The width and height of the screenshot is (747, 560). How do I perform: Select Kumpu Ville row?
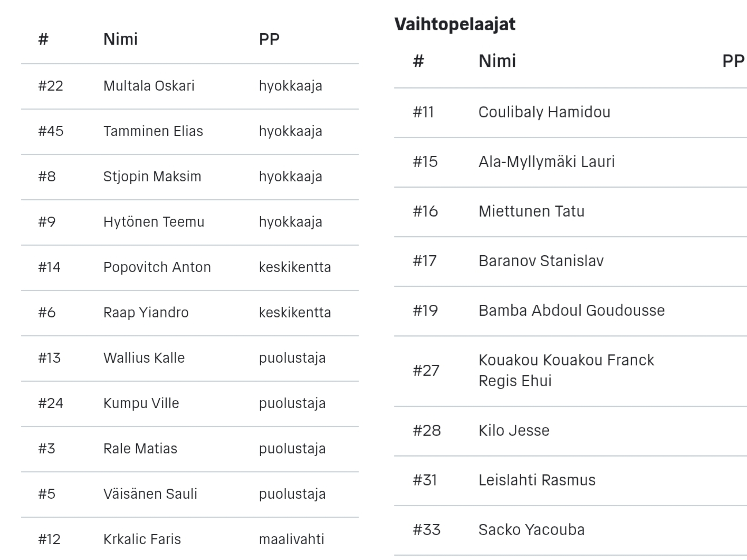189,403
